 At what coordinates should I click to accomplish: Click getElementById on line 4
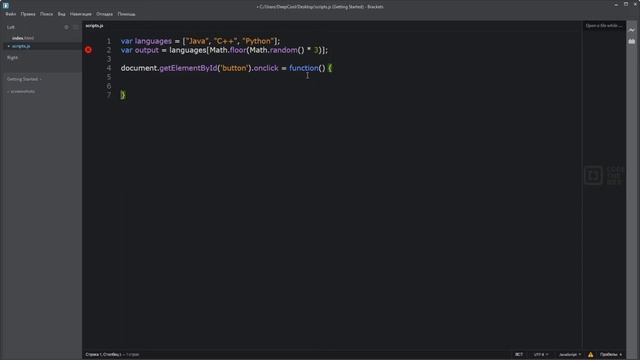pyautogui.click(x=188, y=68)
